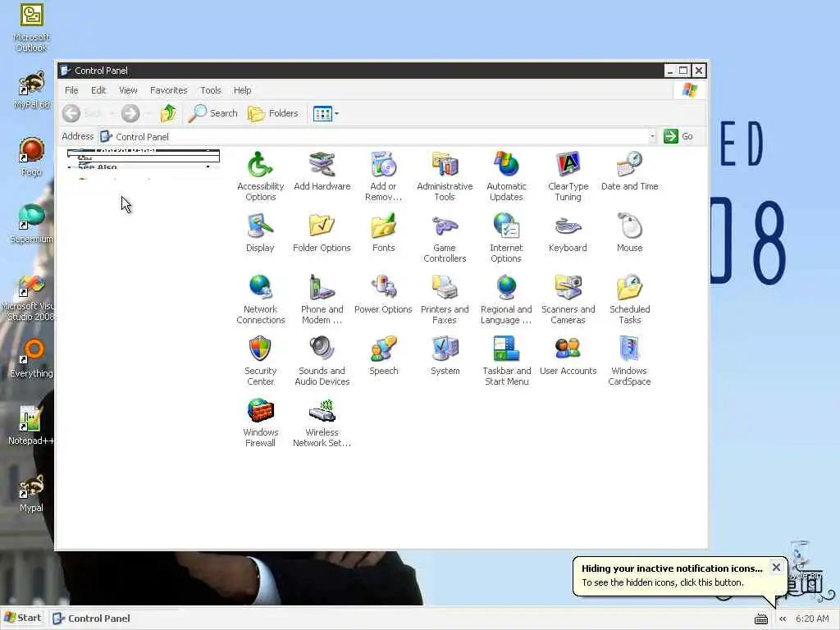Open Game Controllers

click(445, 237)
